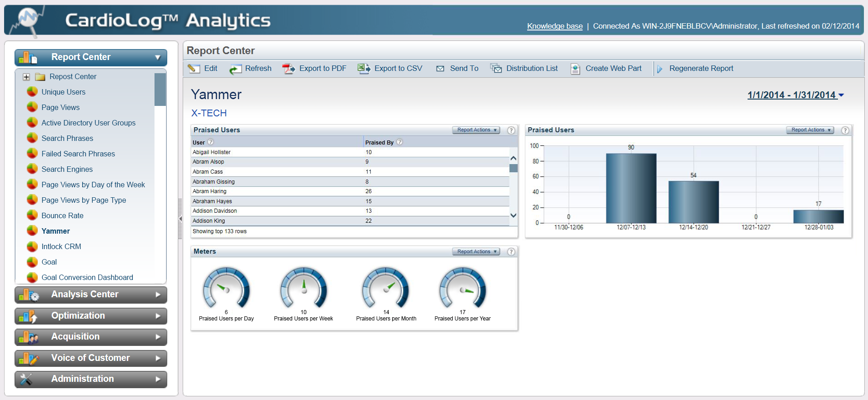Expand the Administration section
Image resolution: width=868 pixels, height=400 pixels.
tap(158, 379)
